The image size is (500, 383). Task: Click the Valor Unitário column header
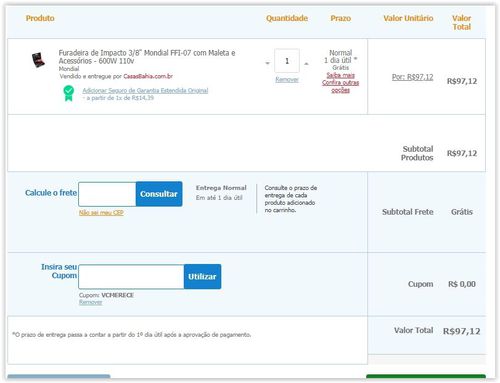click(408, 18)
